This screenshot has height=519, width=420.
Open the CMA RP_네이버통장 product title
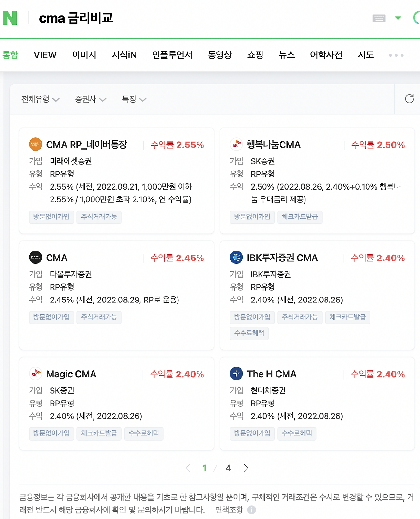click(86, 145)
